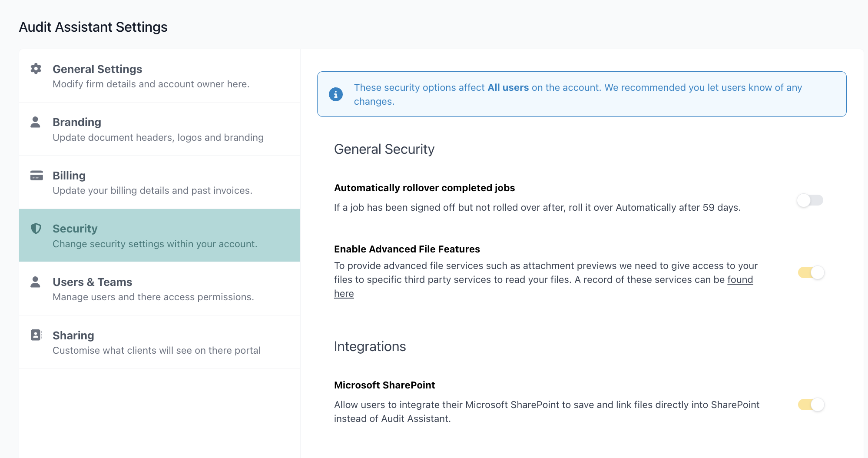Click the blue info icon in the banner

click(x=336, y=94)
